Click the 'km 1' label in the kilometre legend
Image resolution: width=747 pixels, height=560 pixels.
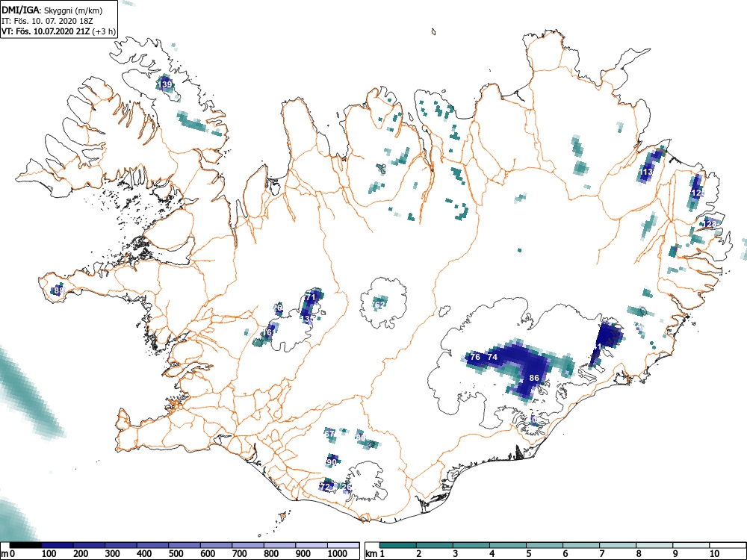tap(375, 554)
